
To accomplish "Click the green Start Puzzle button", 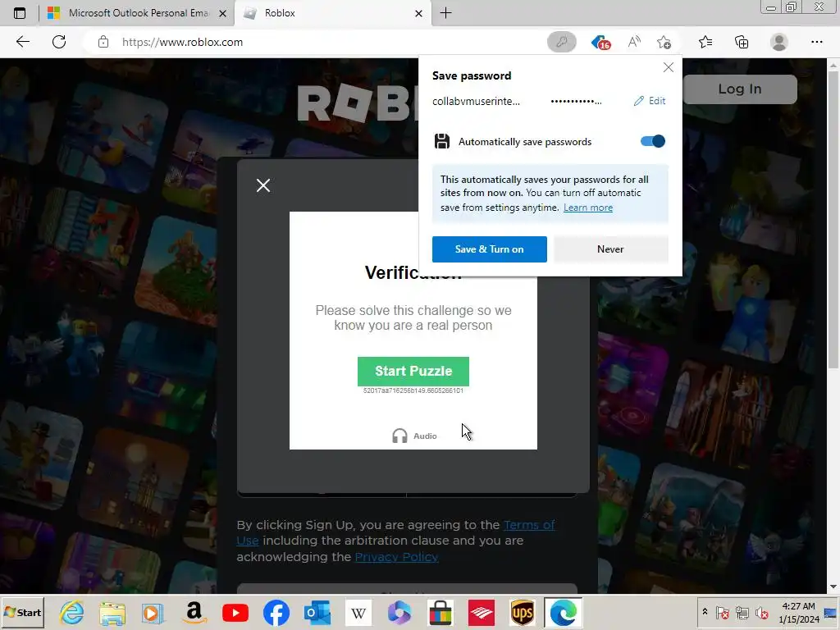I will coord(413,372).
